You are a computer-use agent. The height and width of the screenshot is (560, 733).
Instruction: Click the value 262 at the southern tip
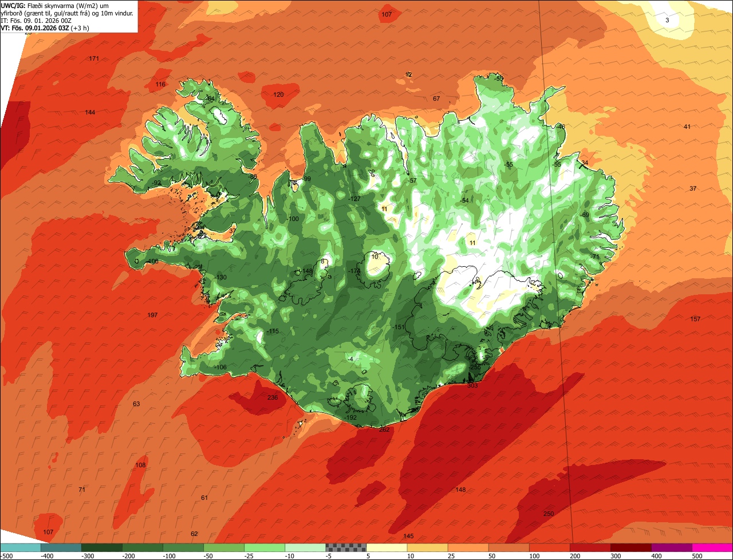[x=384, y=430]
